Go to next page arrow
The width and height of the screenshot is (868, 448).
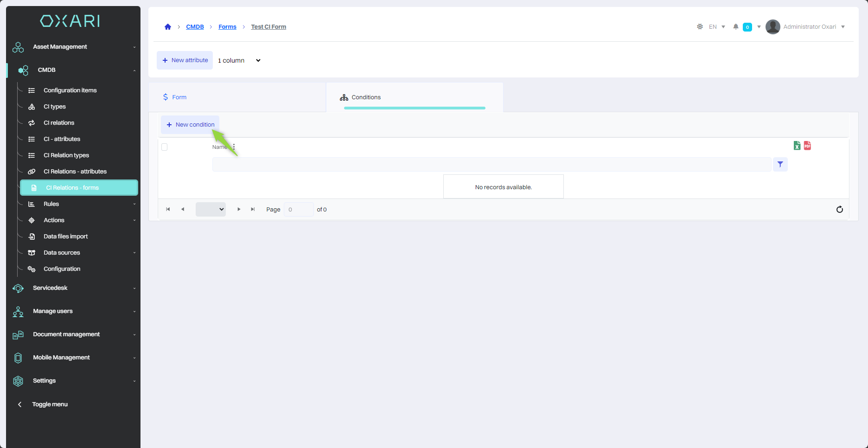[x=239, y=210]
